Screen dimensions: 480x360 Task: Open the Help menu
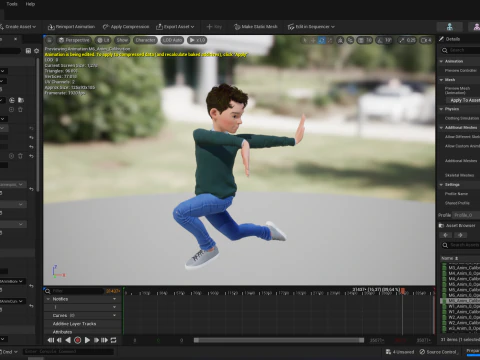pyautogui.click(x=30, y=4)
